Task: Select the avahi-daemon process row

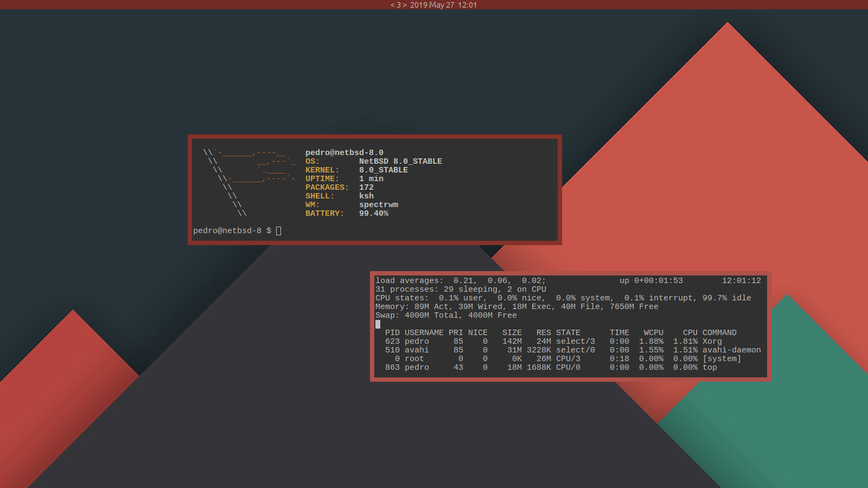Action: [568, 350]
